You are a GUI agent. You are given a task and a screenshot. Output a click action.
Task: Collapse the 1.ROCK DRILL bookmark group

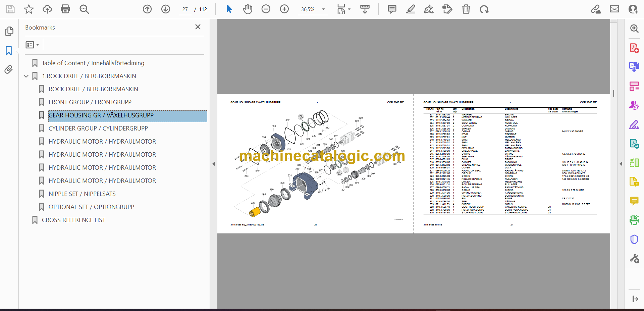tap(26, 76)
